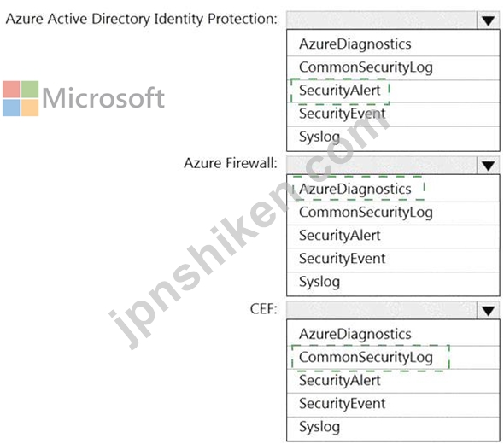Select SecurityAlert under Identity Protection
This screenshot has height=444, width=504.
tap(393, 91)
